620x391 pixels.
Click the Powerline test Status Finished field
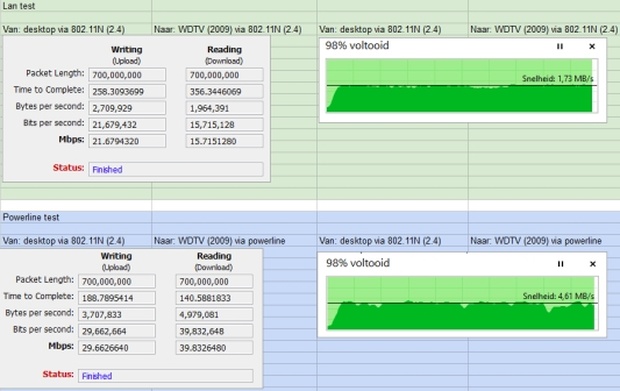click(x=166, y=376)
